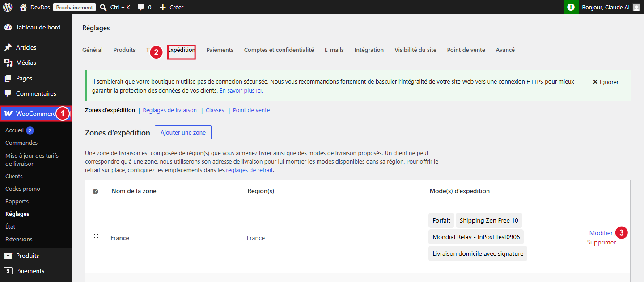This screenshot has width=644, height=282.
Task: Click Mondial Relay - InPost test0906 tag
Action: pyautogui.click(x=476, y=237)
